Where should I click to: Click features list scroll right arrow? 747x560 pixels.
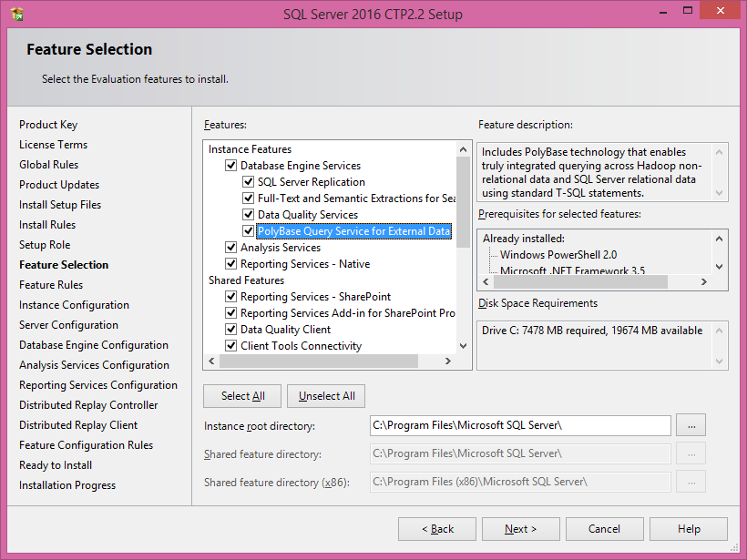pos(448,361)
